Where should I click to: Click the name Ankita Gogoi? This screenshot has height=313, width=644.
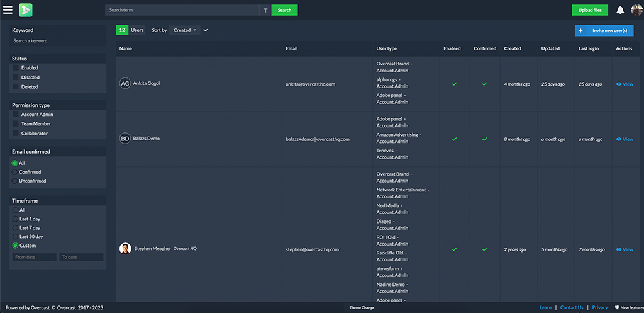147,83
